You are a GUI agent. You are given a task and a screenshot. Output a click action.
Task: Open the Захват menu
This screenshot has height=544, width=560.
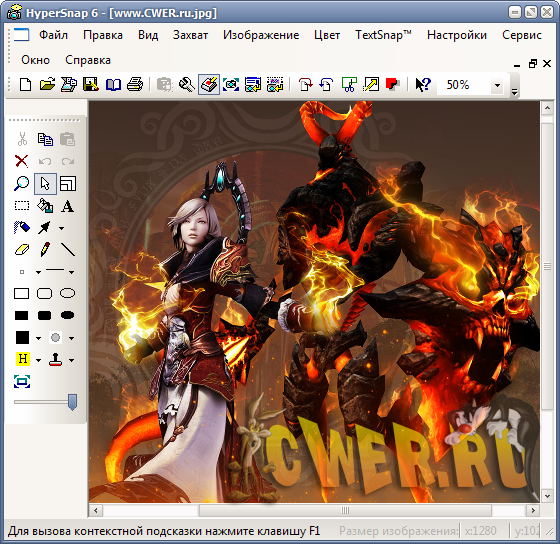click(x=190, y=35)
